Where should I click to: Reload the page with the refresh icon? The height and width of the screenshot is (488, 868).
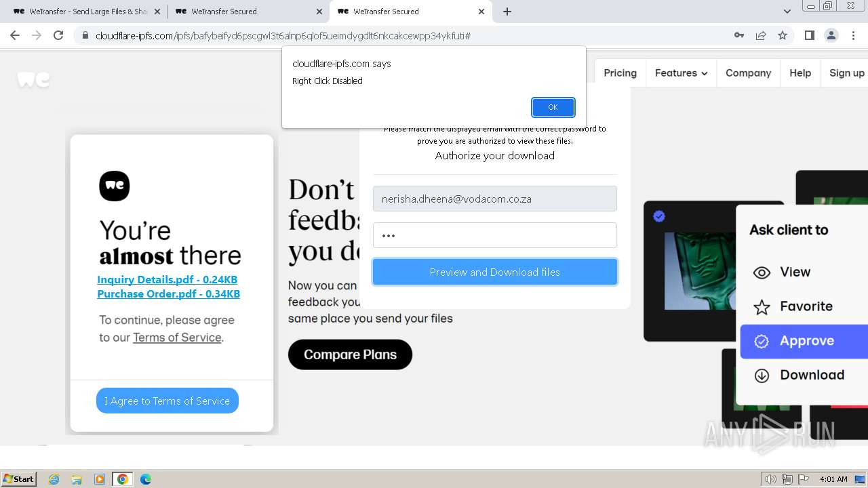[58, 35]
